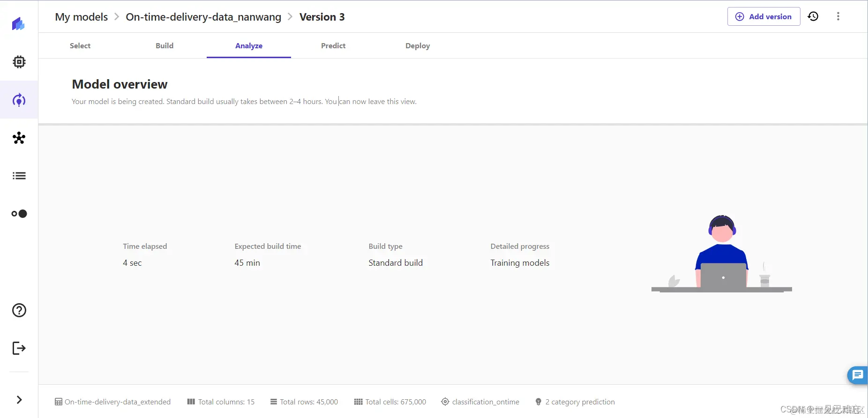Screen dimensions: 868x418
Task: Switch to the Predict tab
Action: pyautogui.click(x=333, y=45)
